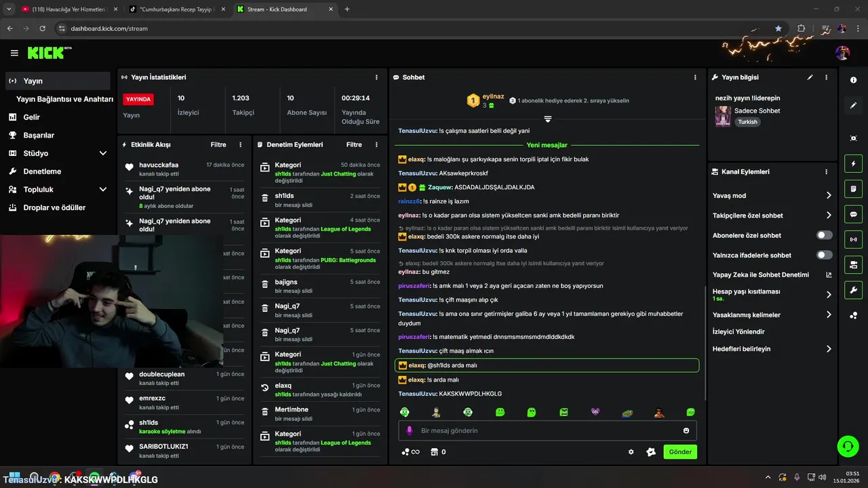The height and width of the screenshot is (488, 868).
Task: Select Yayın in the left sidebar
Action: [58, 81]
